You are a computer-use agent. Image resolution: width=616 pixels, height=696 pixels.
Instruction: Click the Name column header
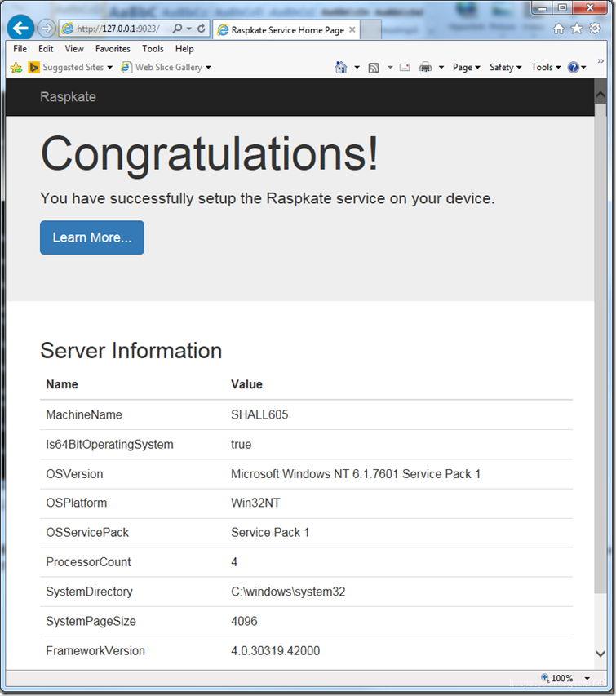[x=62, y=384]
